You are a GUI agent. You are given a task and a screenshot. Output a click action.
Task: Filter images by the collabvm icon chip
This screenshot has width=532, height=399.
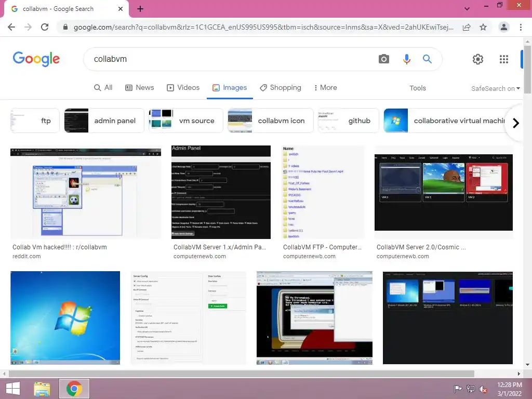coord(270,121)
